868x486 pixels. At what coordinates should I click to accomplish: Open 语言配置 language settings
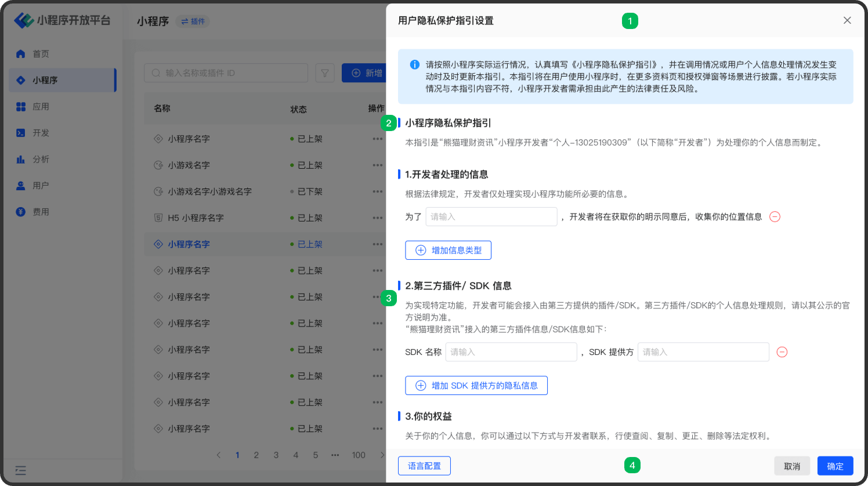(424, 466)
